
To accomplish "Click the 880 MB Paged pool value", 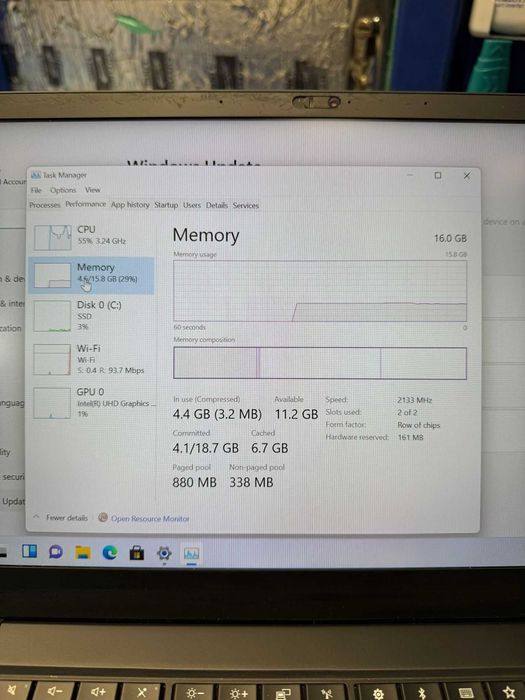I will tap(194, 482).
